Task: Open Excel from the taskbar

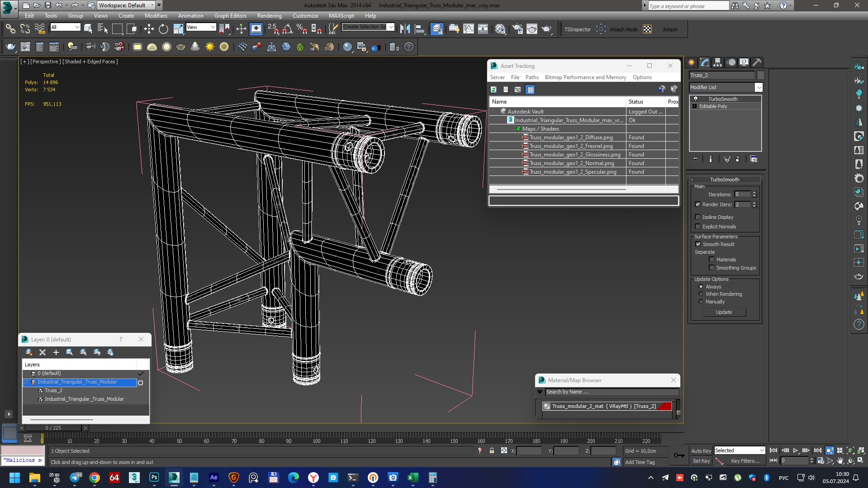Action: point(413,478)
